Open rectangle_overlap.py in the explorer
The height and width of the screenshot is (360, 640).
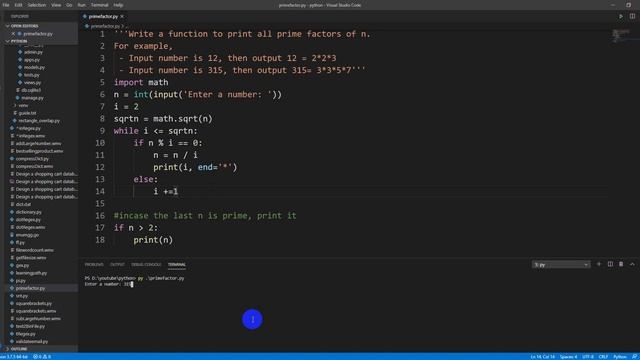[x=39, y=121]
